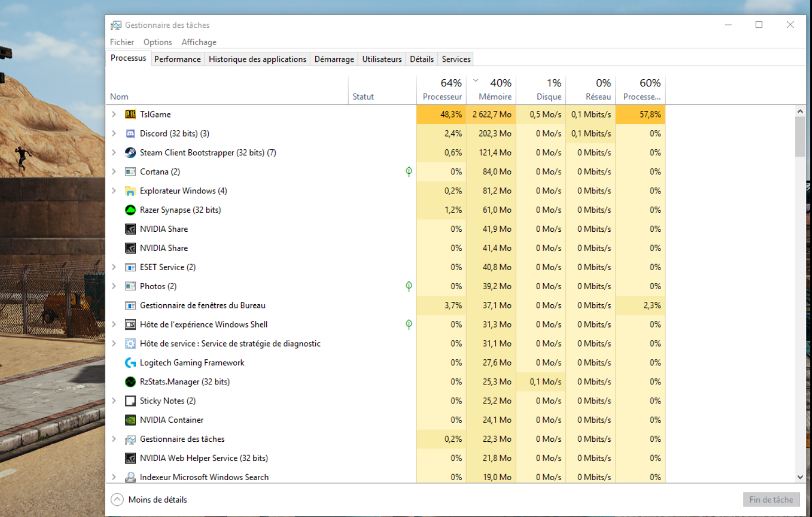Click the first NVIDIA Share icon (41,9 Mo)

pyautogui.click(x=130, y=229)
